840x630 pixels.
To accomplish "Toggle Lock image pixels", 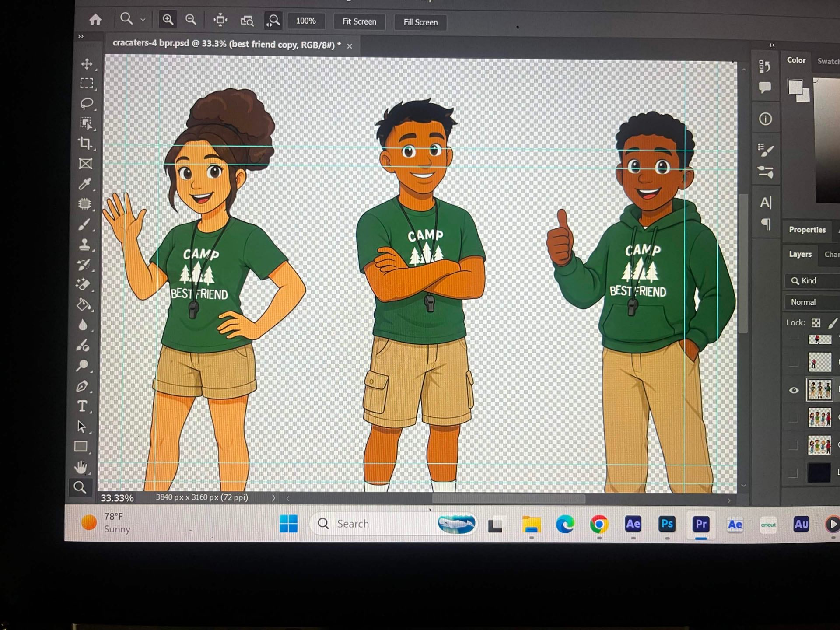I will [x=833, y=323].
